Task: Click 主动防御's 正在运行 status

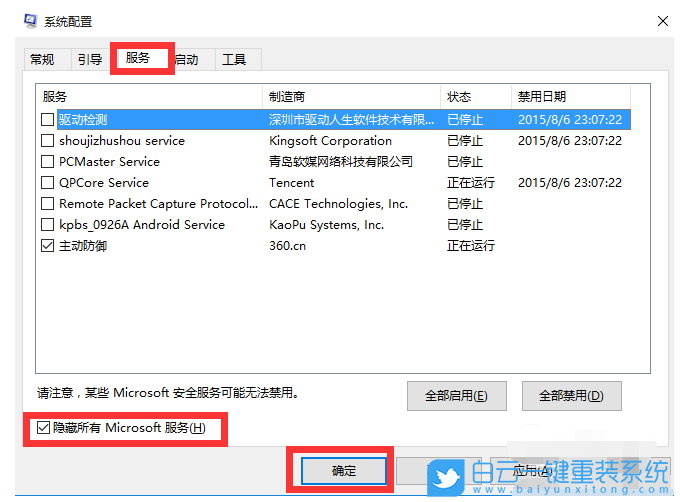Action: 471,246
